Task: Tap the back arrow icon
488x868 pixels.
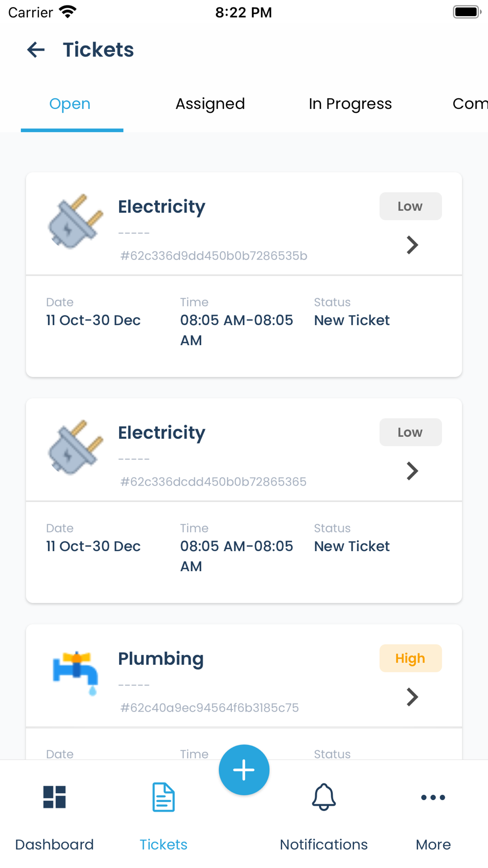Action: (x=36, y=50)
